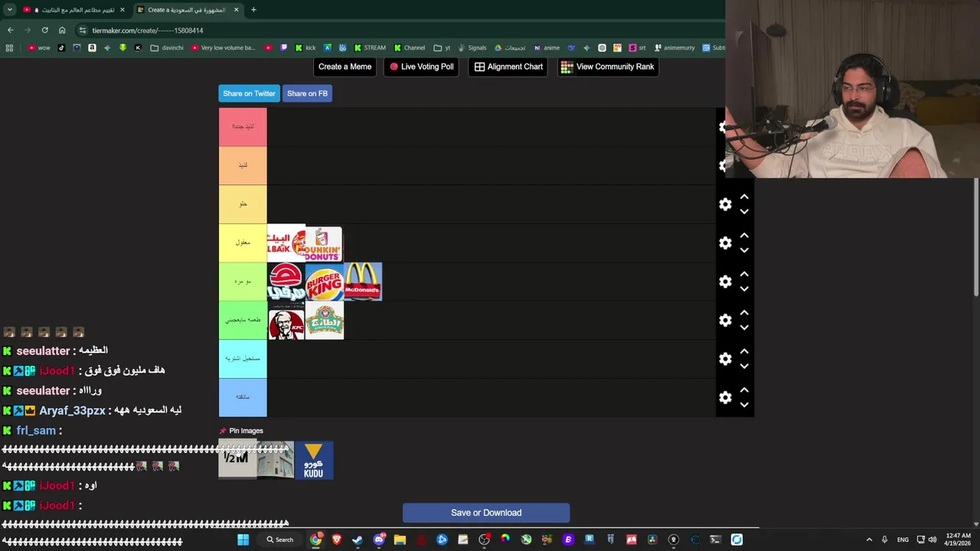Select the McDonald's logo tile
980x551 pixels.
pos(363,282)
